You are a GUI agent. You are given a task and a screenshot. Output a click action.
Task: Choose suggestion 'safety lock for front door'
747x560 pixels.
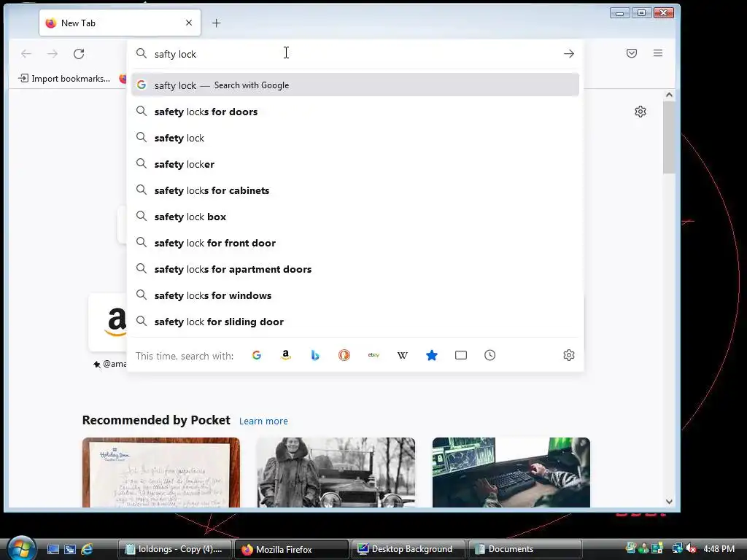pos(355,243)
